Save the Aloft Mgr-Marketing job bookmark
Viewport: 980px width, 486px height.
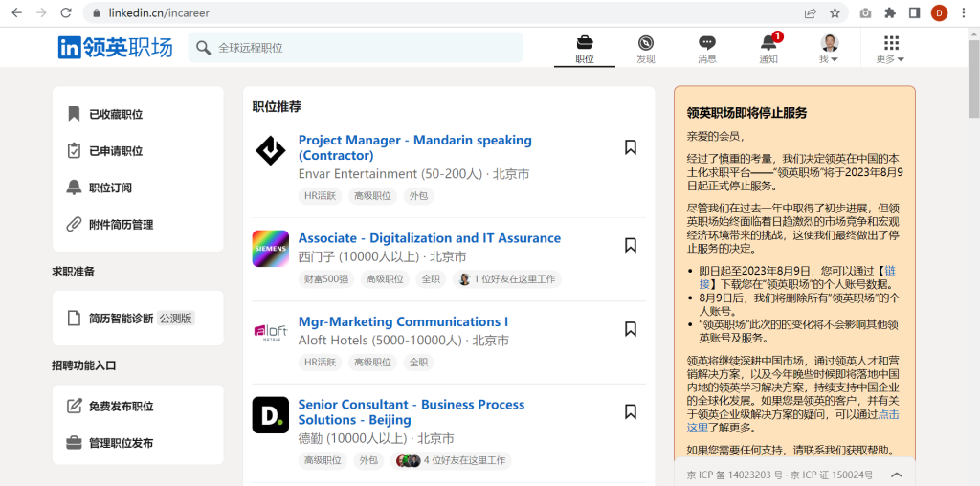(x=631, y=329)
